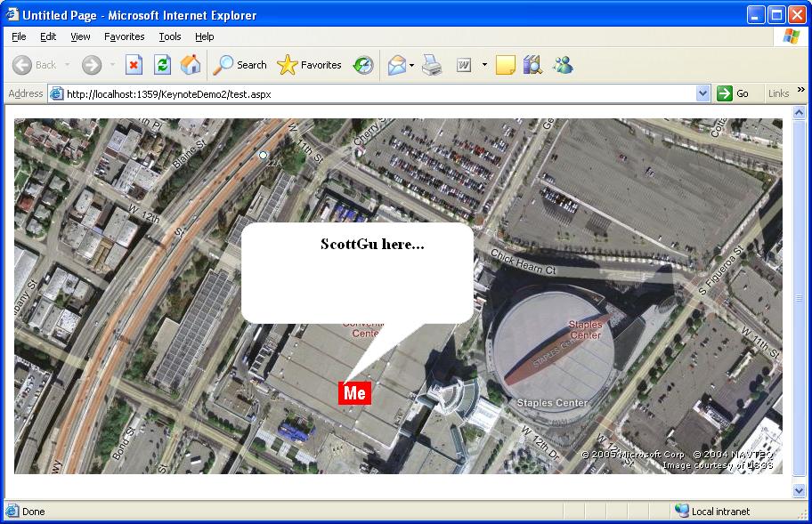812x524 pixels.
Task: Click the status bar page icon
Action: (12, 511)
